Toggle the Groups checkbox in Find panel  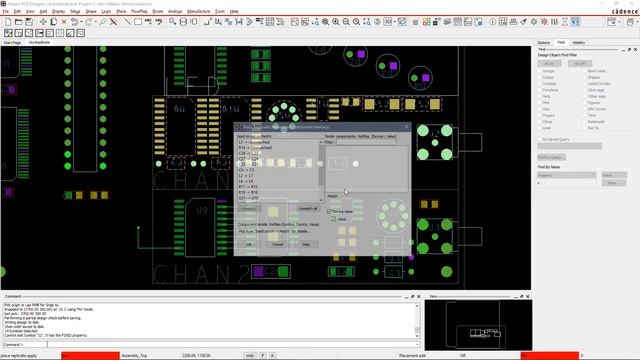(540, 71)
